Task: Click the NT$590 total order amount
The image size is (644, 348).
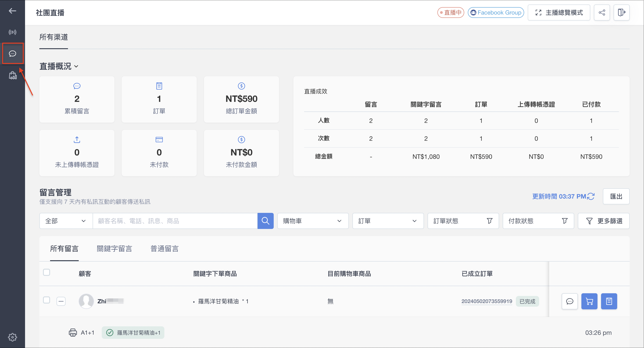Action: coord(241,99)
